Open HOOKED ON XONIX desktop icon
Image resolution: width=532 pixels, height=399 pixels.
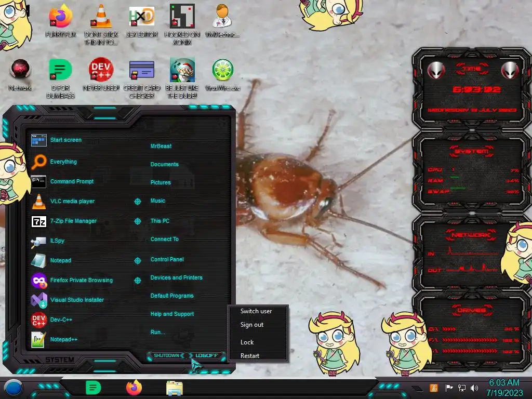tap(182, 24)
